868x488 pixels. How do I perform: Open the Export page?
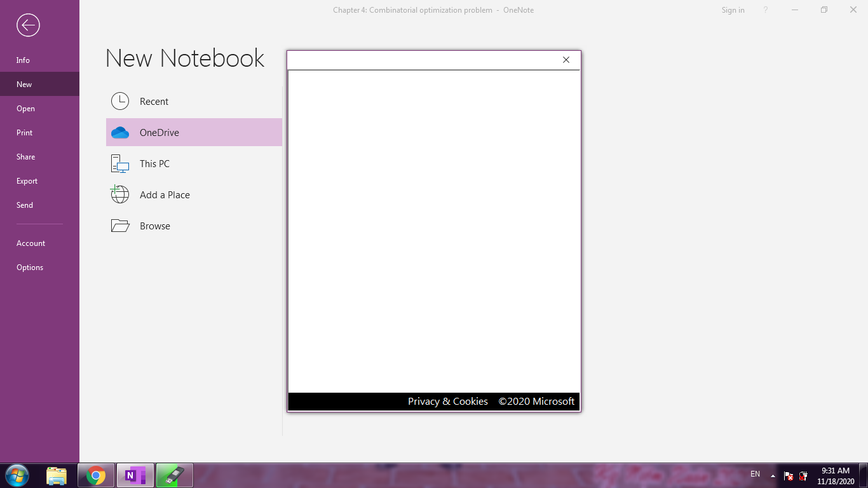click(x=39, y=181)
